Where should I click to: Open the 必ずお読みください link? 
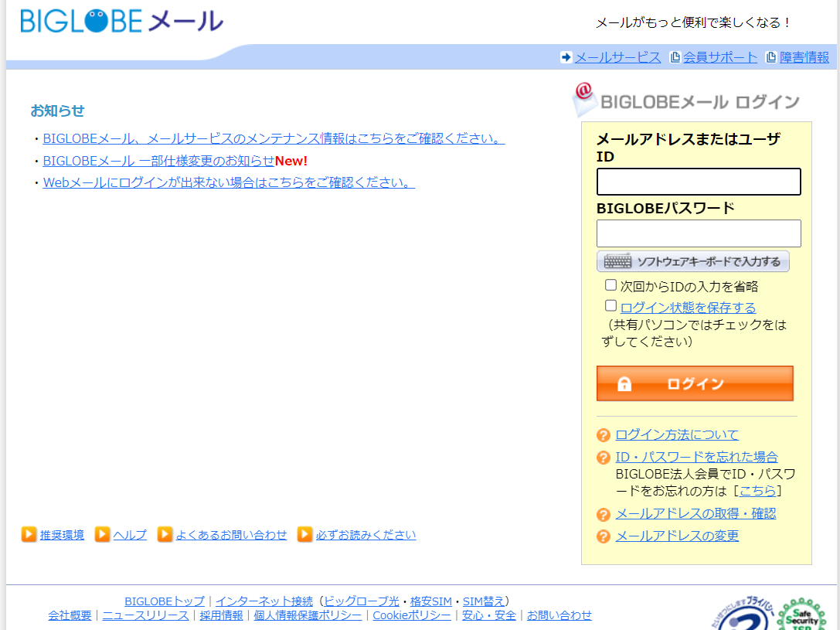366,535
